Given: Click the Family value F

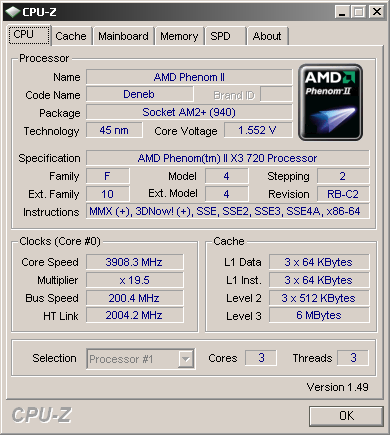Looking at the screenshot, I should point(107,176).
